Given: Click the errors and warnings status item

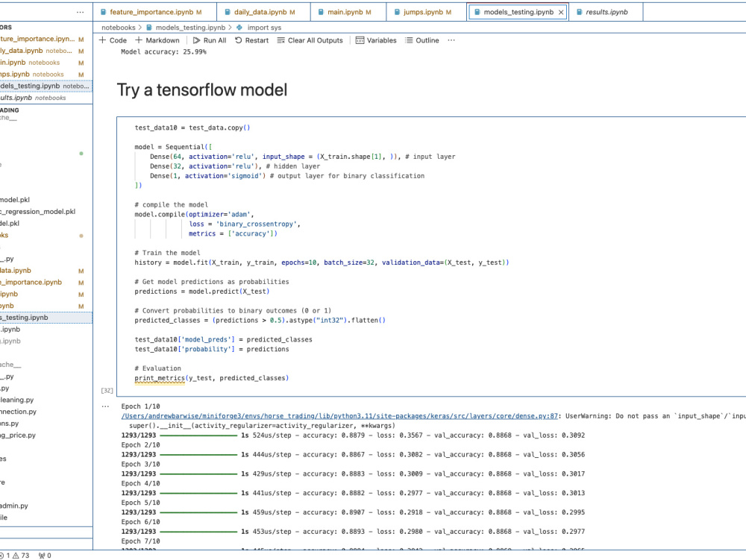Looking at the screenshot, I should coord(15,556).
